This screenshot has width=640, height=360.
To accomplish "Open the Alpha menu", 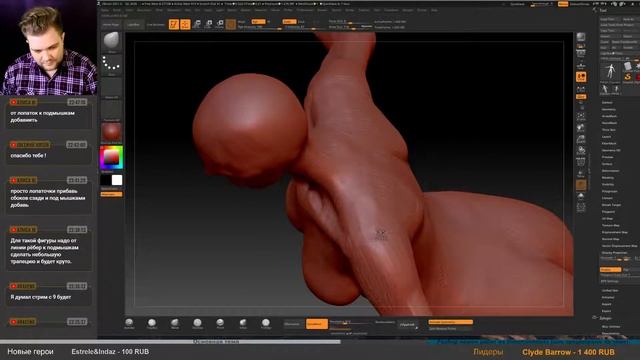I will click(105, 10).
